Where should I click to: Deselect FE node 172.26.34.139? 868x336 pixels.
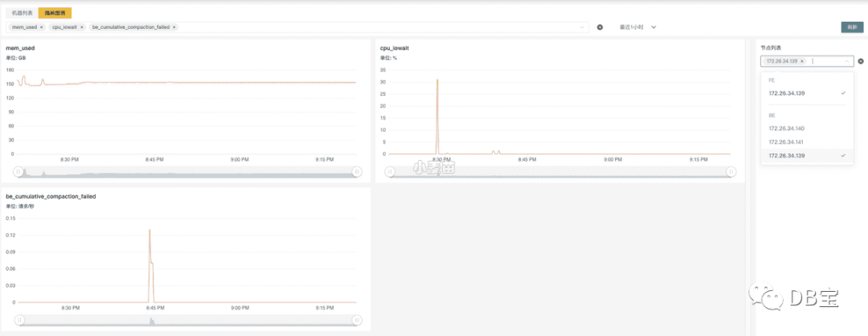pos(807,93)
